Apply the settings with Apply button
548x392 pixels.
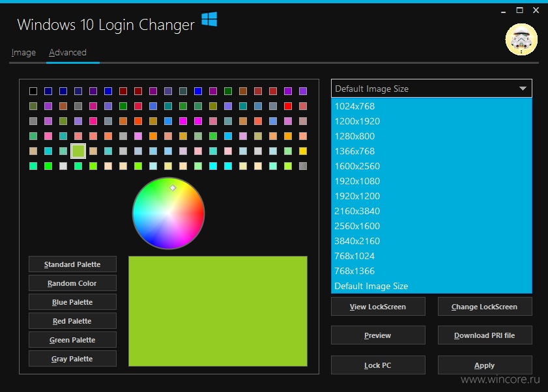tap(485, 365)
